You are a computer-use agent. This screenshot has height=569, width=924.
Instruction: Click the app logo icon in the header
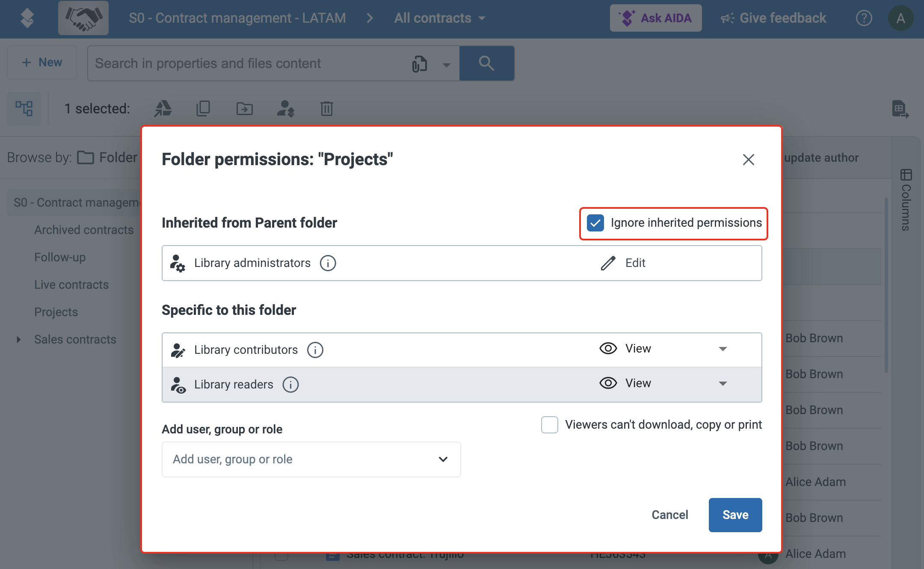pos(27,18)
